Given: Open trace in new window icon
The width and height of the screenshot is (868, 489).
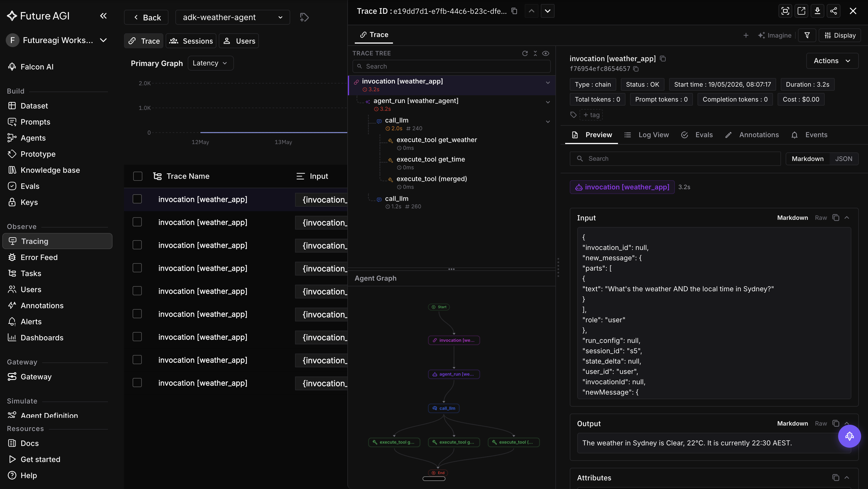Looking at the screenshot, I should [801, 11].
